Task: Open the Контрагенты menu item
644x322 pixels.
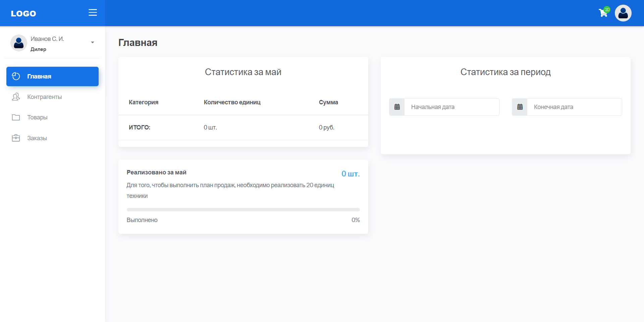Action: coord(45,97)
